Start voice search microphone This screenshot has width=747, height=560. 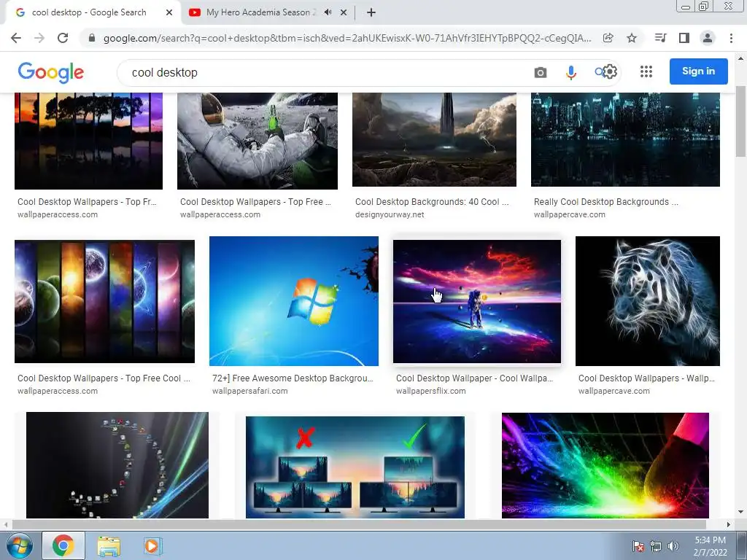(570, 72)
